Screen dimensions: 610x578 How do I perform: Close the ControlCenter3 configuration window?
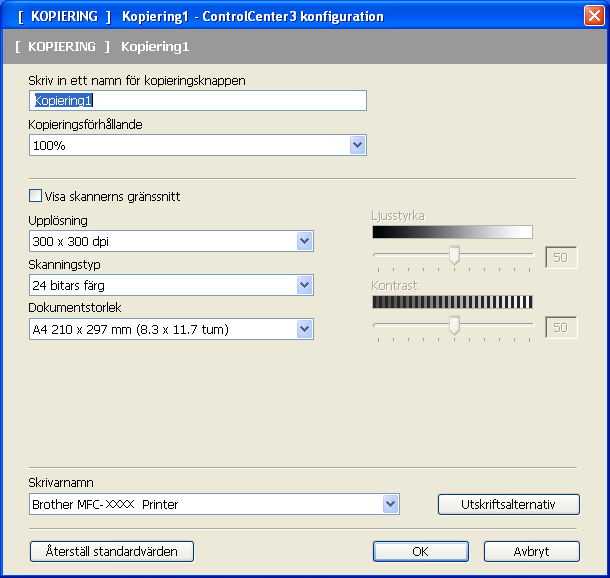click(594, 16)
